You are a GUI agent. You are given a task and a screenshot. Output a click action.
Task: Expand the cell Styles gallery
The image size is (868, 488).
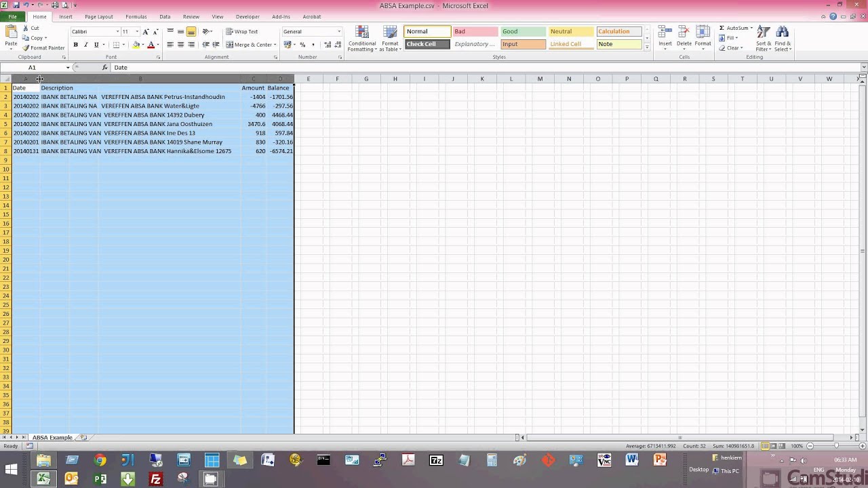(647, 47)
